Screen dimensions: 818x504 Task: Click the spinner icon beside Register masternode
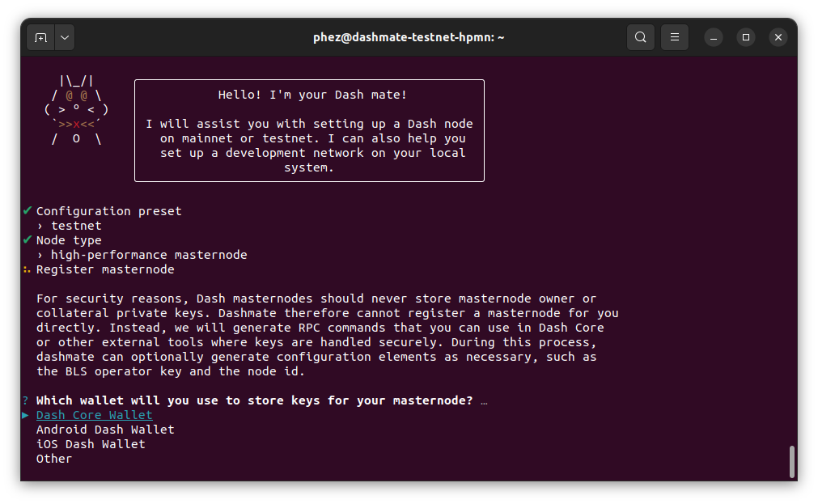[28, 269]
